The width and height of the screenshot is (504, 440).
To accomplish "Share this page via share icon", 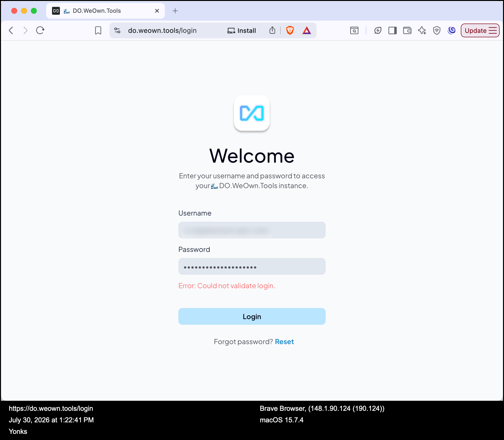I will tap(272, 30).
